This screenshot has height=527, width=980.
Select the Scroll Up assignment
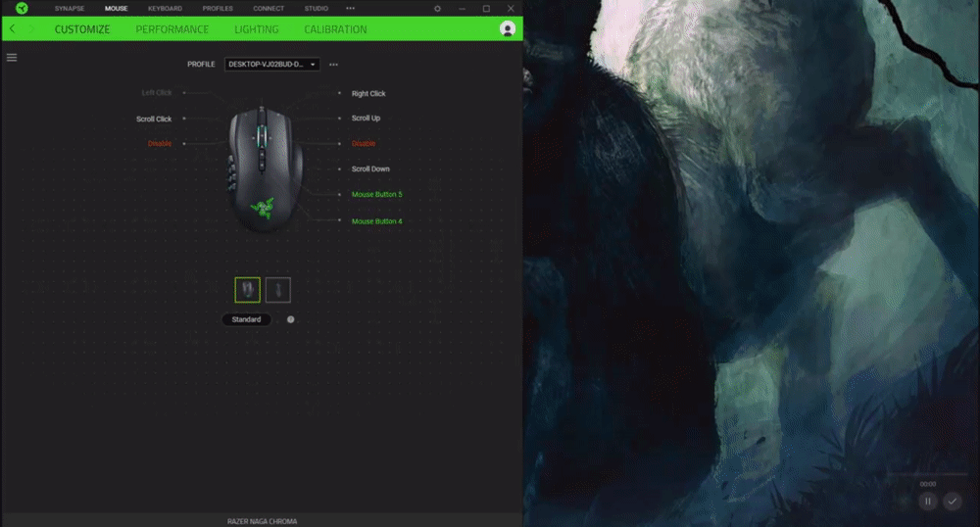click(x=366, y=118)
